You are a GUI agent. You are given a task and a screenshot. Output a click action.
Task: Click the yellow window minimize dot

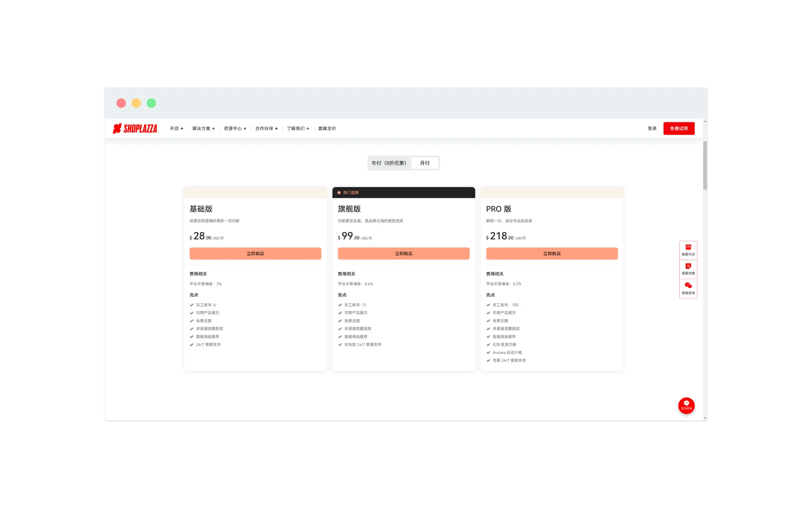tap(136, 103)
